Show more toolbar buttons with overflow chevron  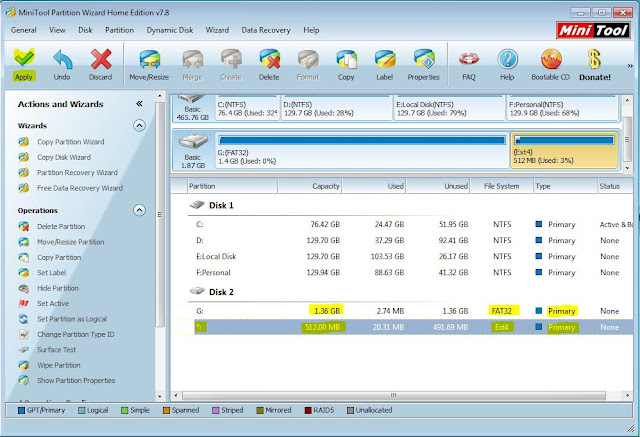pyautogui.click(x=630, y=65)
